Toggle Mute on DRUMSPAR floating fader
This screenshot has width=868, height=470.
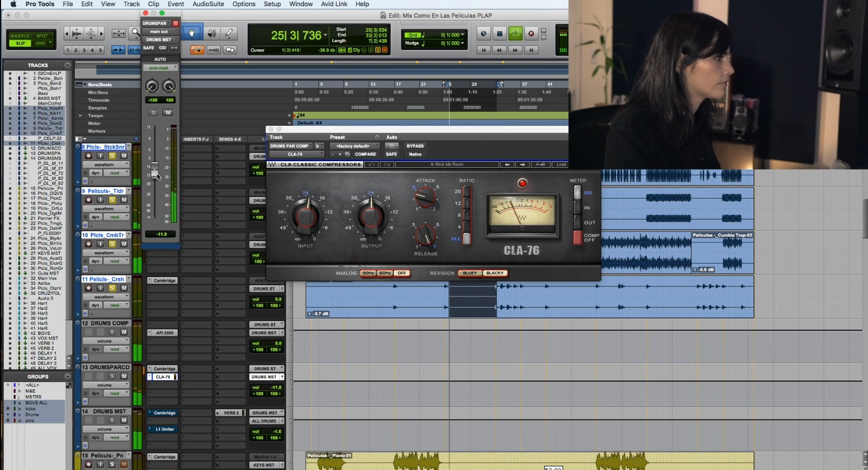(x=168, y=112)
